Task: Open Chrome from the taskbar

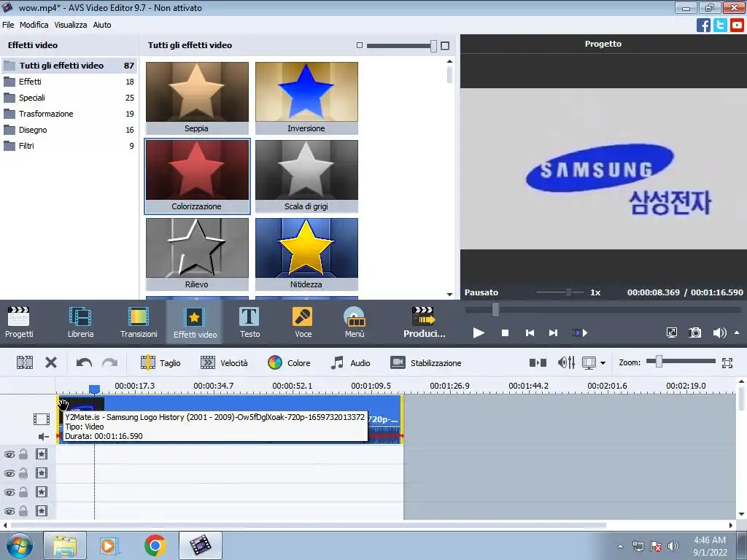Action: pyautogui.click(x=155, y=545)
